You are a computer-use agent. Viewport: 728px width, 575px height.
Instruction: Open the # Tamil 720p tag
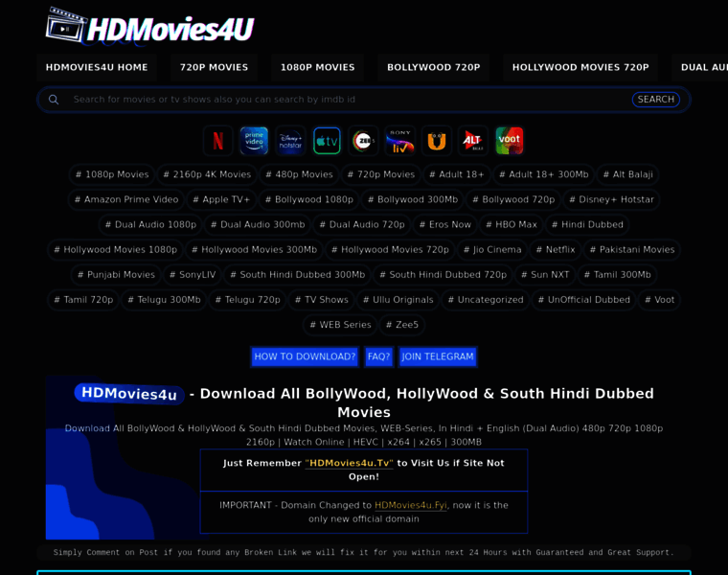[83, 300]
